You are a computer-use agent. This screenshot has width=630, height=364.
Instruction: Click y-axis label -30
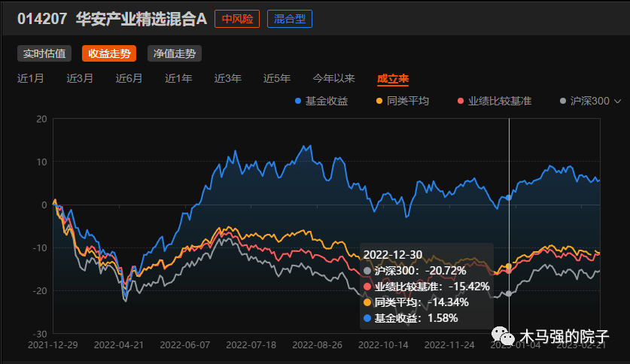click(40, 334)
